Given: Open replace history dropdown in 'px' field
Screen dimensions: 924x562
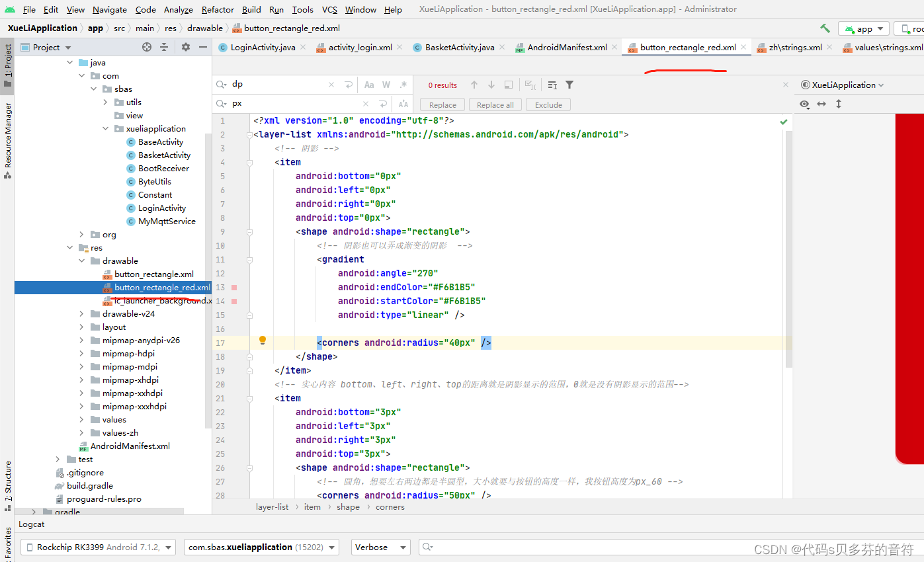Looking at the screenshot, I should (x=222, y=104).
